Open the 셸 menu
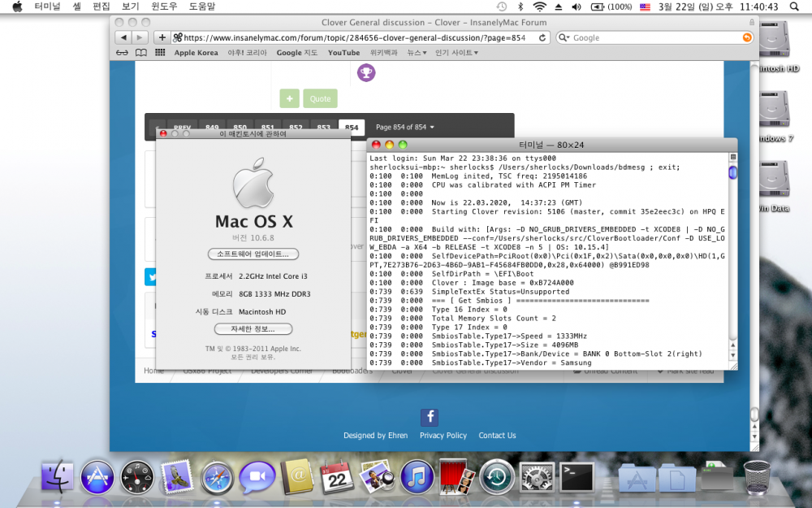This screenshot has width=812, height=508. (x=76, y=7)
